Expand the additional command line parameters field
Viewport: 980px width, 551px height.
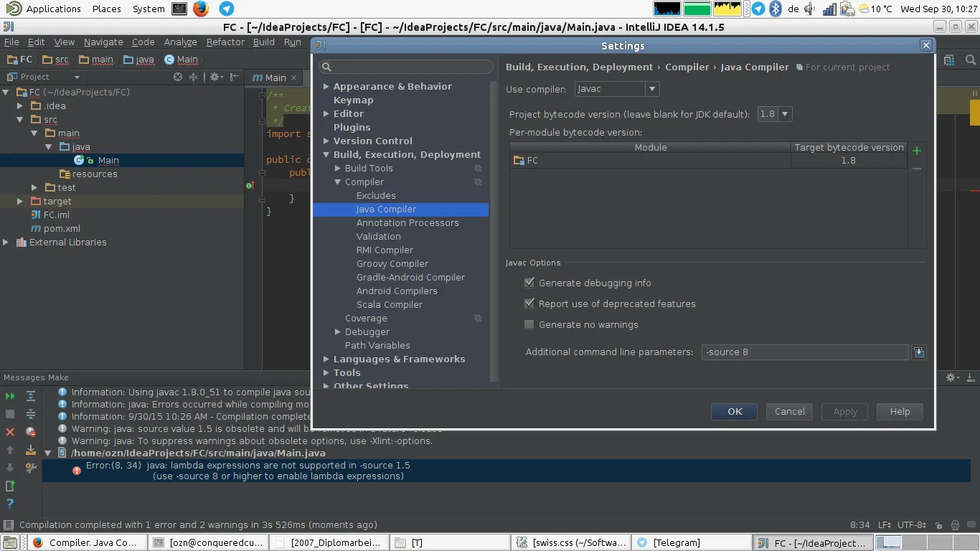click(x=919, y=352)
